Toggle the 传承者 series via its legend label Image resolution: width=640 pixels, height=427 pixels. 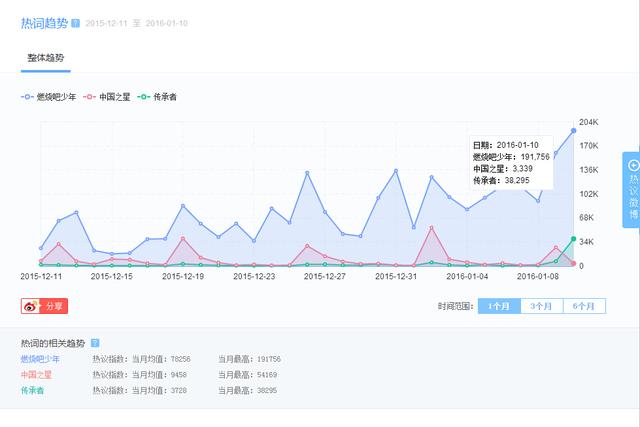tap(166, 97)
